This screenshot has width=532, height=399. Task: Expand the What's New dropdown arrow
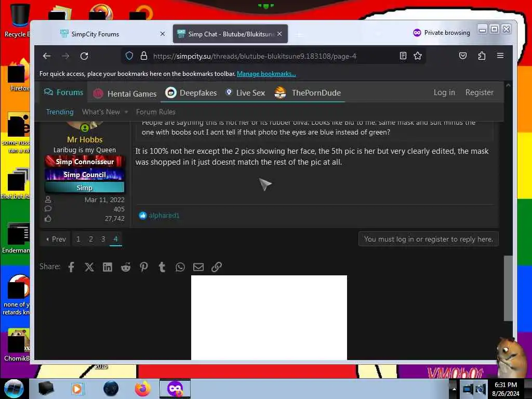(126, 112)
